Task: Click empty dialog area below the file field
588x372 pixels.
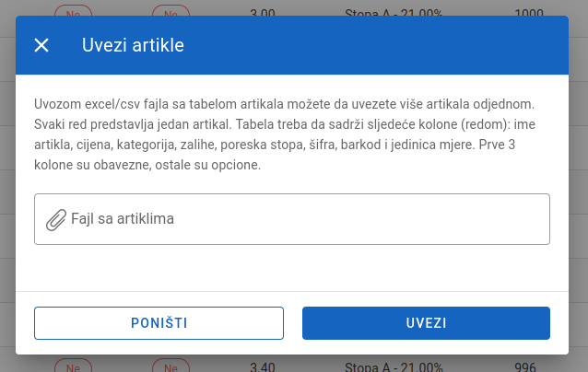Action: click(x=292, y=268)
